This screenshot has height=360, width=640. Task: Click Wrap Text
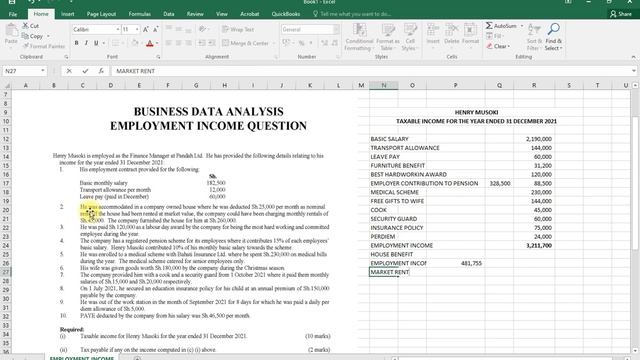238,29
